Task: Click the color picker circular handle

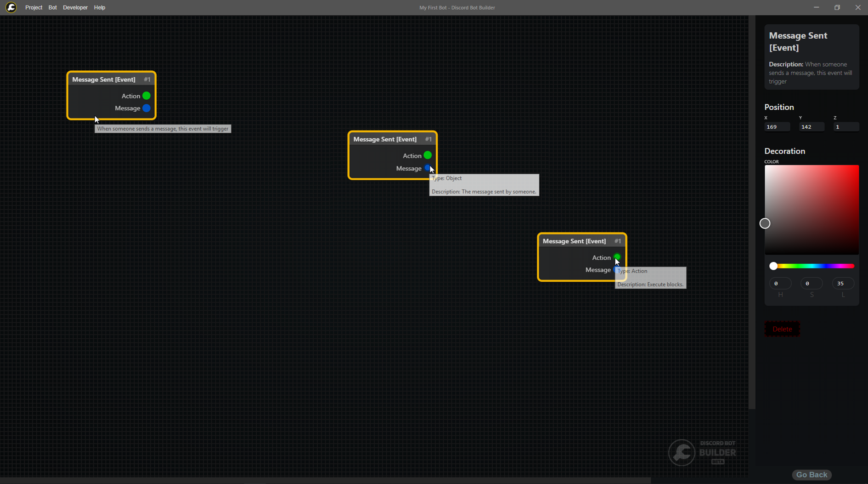Action: tap(765, 223)
